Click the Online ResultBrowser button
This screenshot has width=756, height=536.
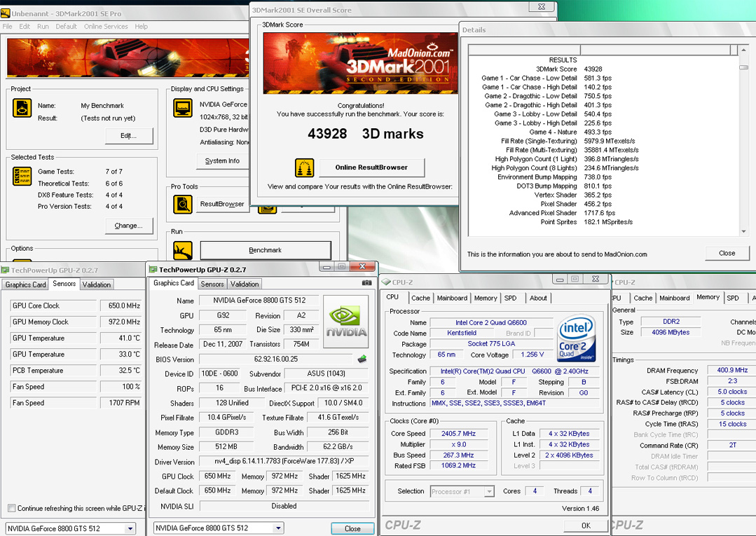372,167
